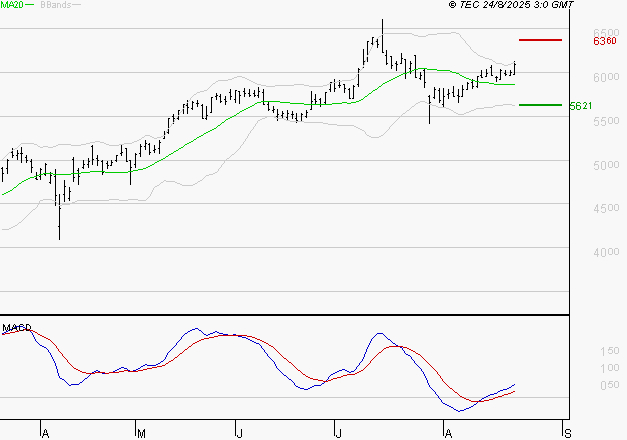This screenshot has height=440, width=627.
Task: Click the 5621 support price label
Action: (x=581, y=106)
